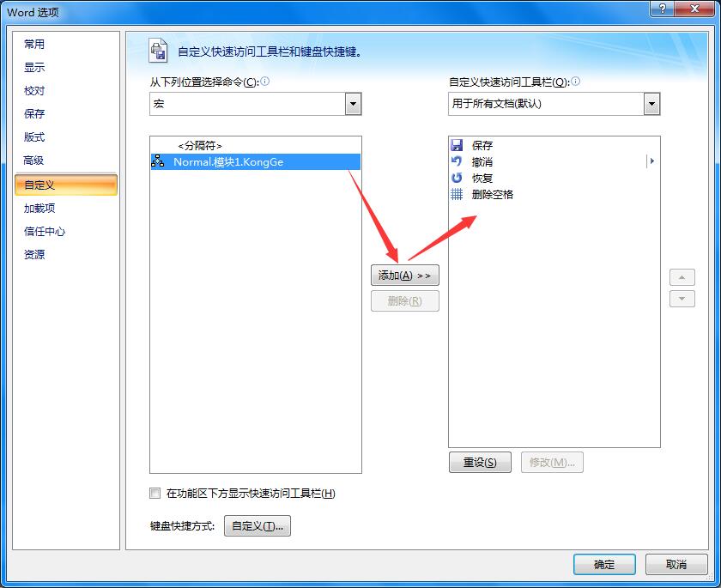The image size is (721, 588).
Task: Open the 校对 options category
Action: coord(34,91)
